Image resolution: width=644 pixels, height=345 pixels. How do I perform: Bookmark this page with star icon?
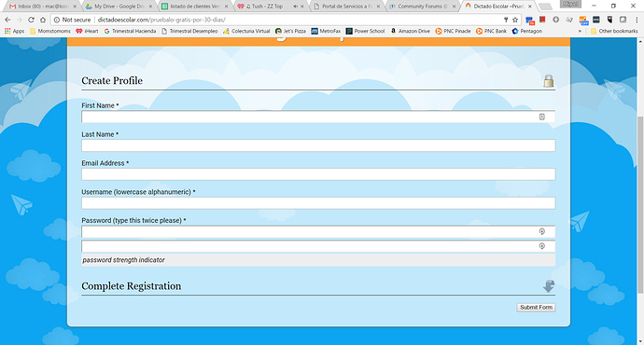coord(515,20)
